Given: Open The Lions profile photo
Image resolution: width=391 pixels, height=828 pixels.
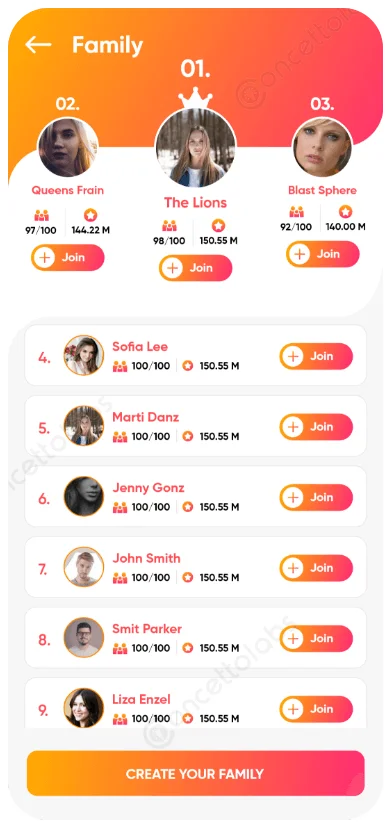Looking at the screenshot, I should tap(196, 148).
